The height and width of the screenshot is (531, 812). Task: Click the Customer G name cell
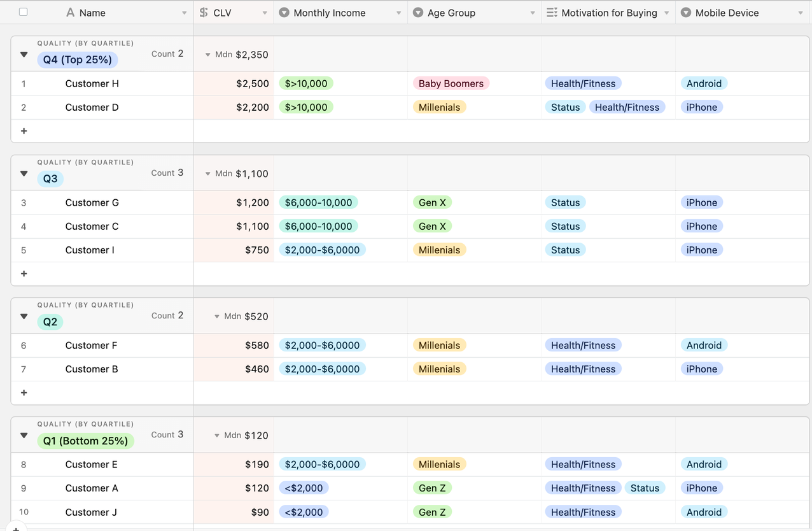coord(92,202)
